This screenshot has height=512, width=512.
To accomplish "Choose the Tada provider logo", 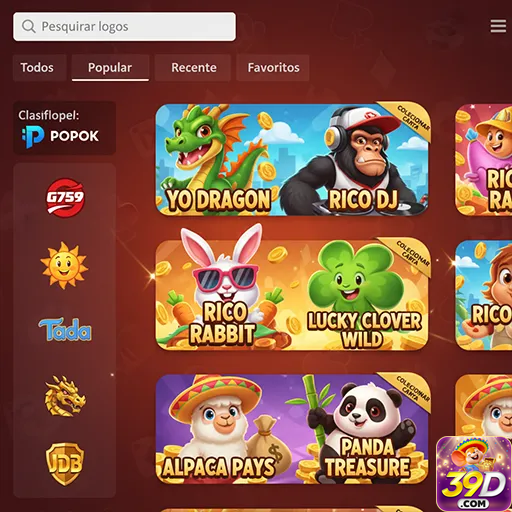I will point(65,330).
